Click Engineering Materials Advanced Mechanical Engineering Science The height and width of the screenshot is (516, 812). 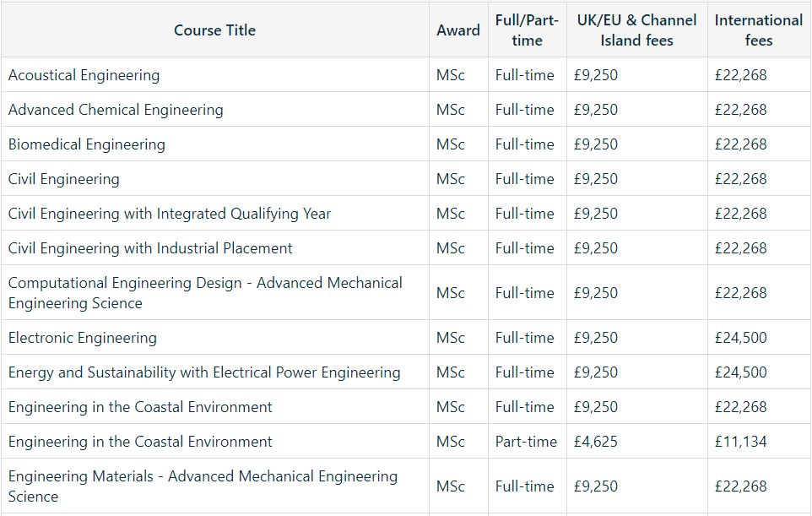coord(203,486)
